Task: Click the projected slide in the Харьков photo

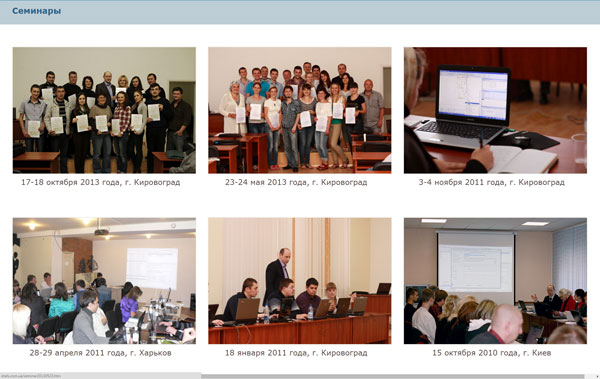Action: point(152,268)
